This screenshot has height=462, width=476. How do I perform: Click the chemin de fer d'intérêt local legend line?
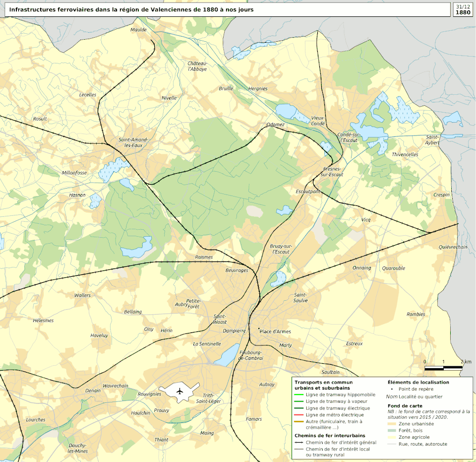click(x=299, y=449)
